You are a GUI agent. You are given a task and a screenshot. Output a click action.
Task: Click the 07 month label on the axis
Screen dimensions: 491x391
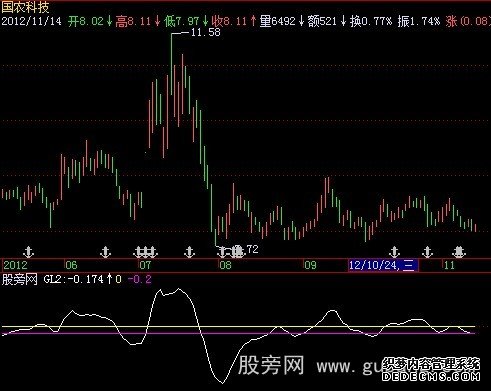(145, 265)
